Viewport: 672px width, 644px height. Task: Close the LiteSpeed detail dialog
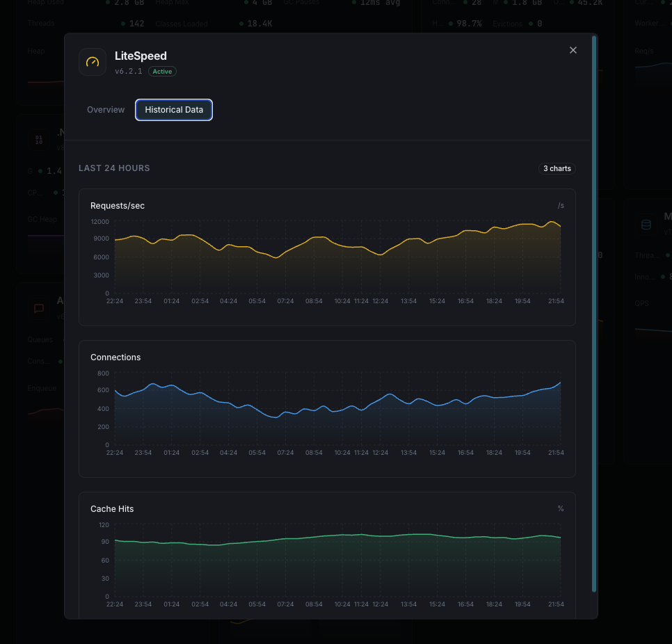pos(573,50)
